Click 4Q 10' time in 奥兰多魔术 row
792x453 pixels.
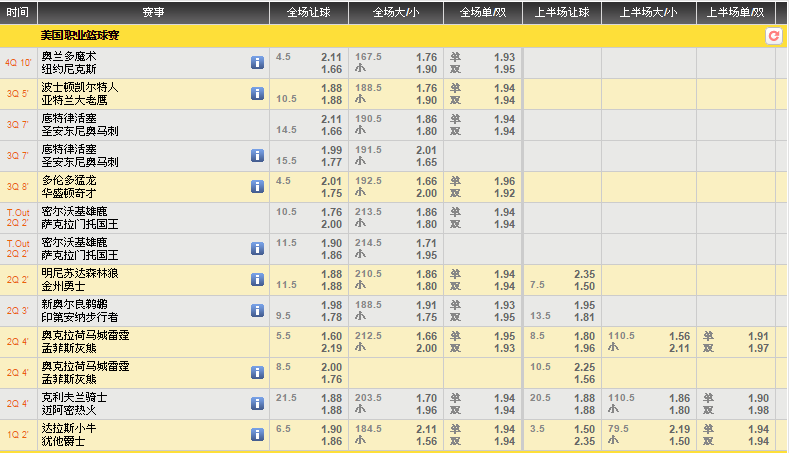pyautogui.click(x=18, y=63)
